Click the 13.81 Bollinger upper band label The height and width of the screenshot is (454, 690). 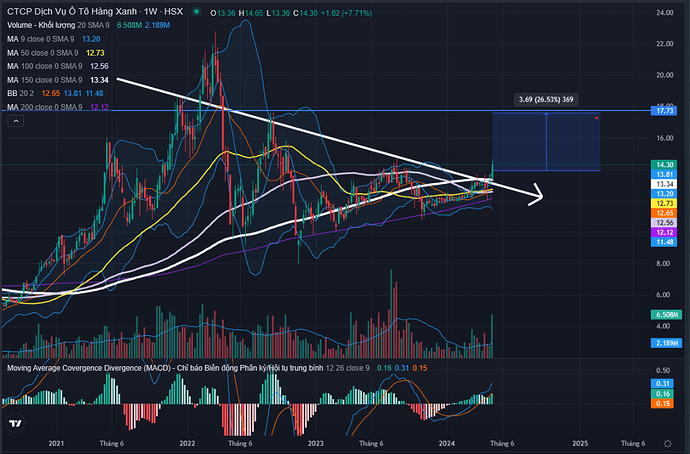(x=664, y=174)
